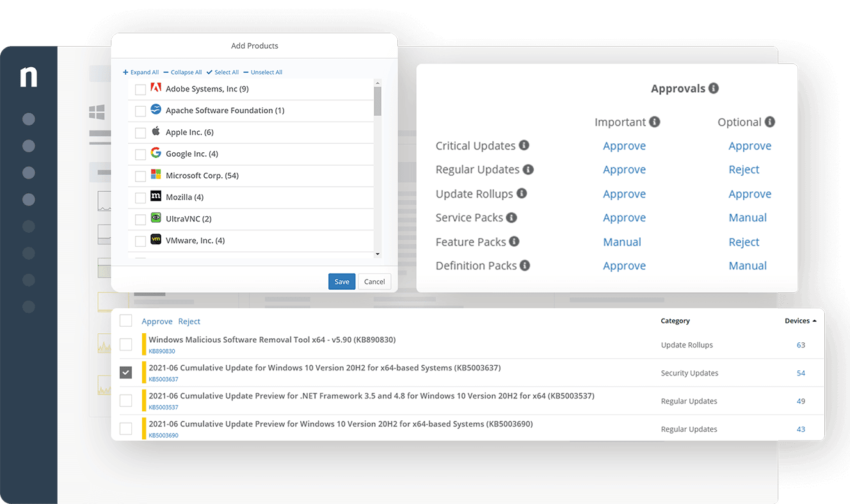
Task: Check the Windows Malicious Software Removal Tool row
Action: point(125,344)
